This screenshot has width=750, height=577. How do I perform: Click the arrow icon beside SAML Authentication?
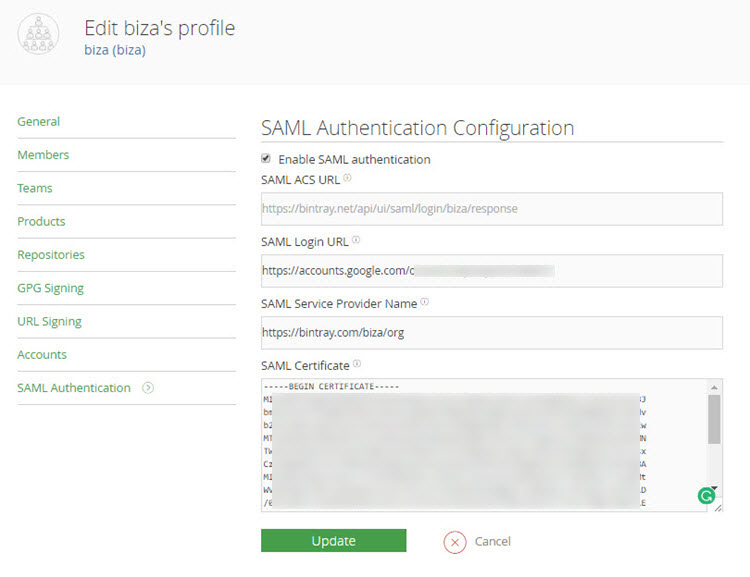pyautogui.click(x=148, y=388)
